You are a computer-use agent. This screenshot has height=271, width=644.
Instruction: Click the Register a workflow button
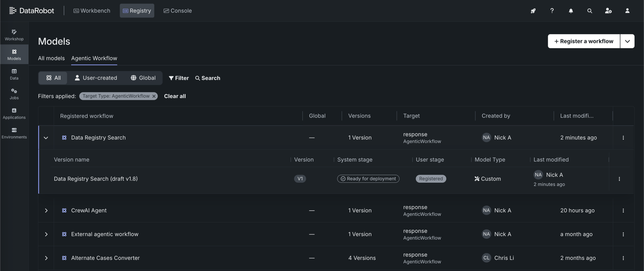click(x=583, y=41)
